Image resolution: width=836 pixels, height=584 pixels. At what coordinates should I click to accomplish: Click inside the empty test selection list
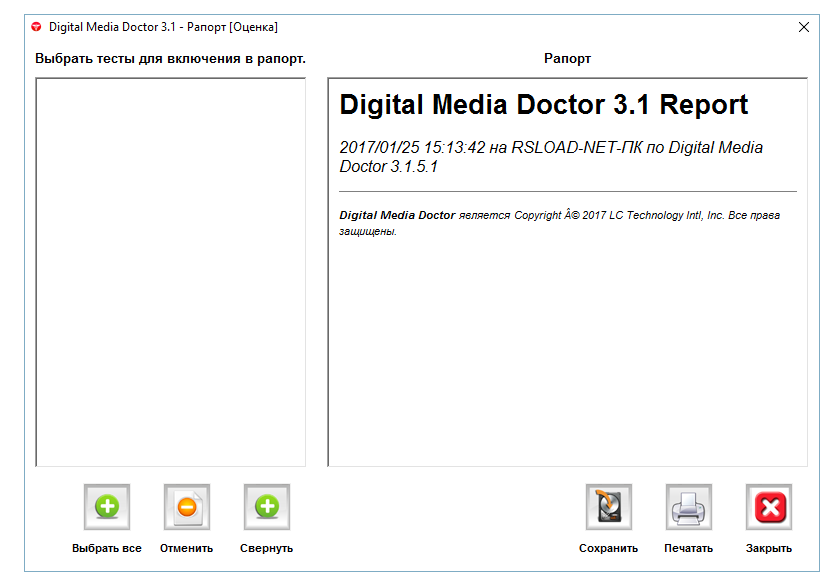click(x=171, y=272)
